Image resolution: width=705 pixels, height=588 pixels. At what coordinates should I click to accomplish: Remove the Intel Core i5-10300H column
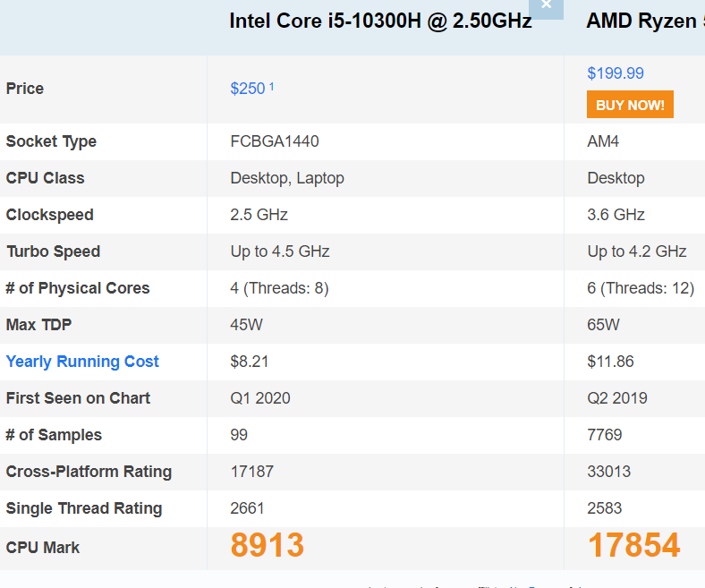(x=547, y=6)
